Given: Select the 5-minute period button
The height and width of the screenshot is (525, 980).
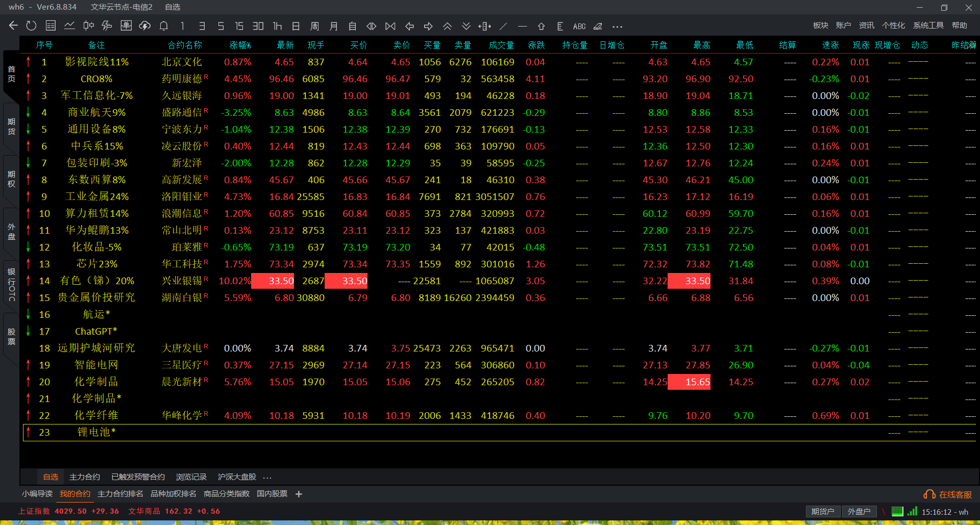Looking at the screenshot, I should [220, 26].
